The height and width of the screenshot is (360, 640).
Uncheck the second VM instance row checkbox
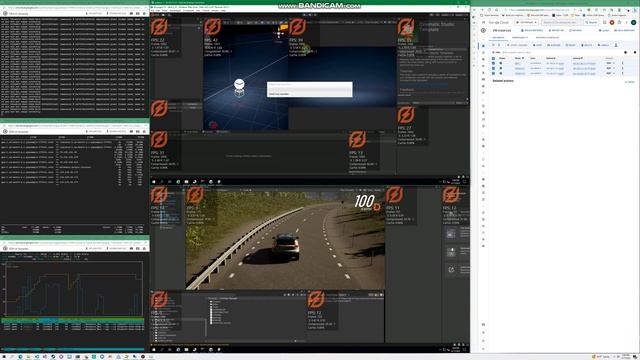click(493, 68)
